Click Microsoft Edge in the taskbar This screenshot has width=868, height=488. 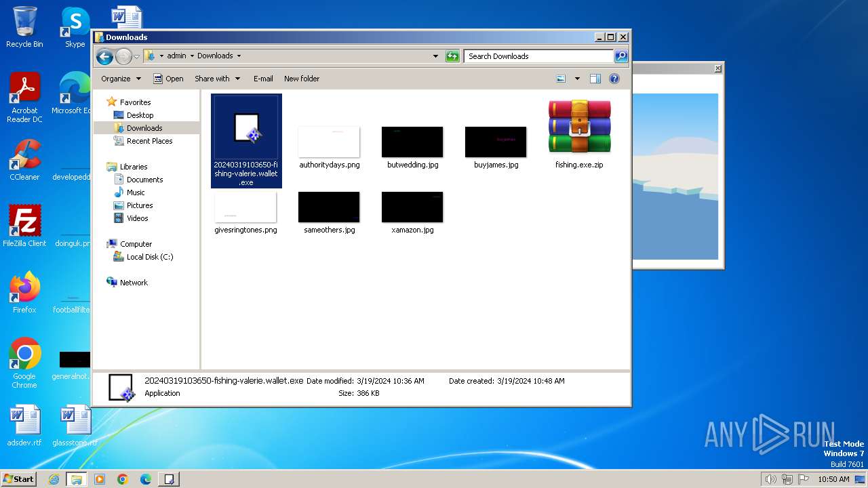pos(146,479)
